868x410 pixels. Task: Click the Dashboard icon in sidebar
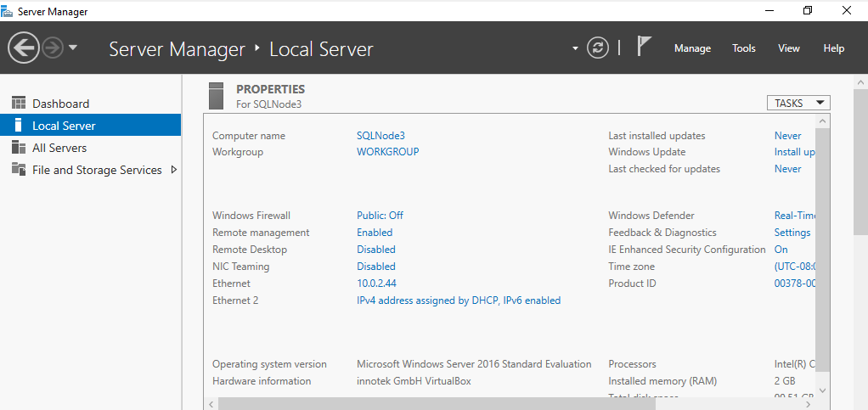point(19,104)
